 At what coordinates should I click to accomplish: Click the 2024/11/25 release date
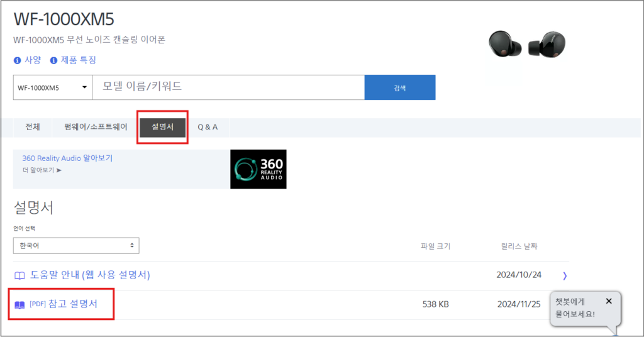click(x=519, y=304)
